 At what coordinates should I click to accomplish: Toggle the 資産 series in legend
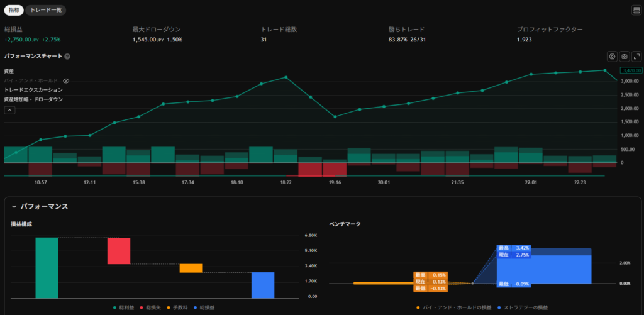[x=9, y=72]
